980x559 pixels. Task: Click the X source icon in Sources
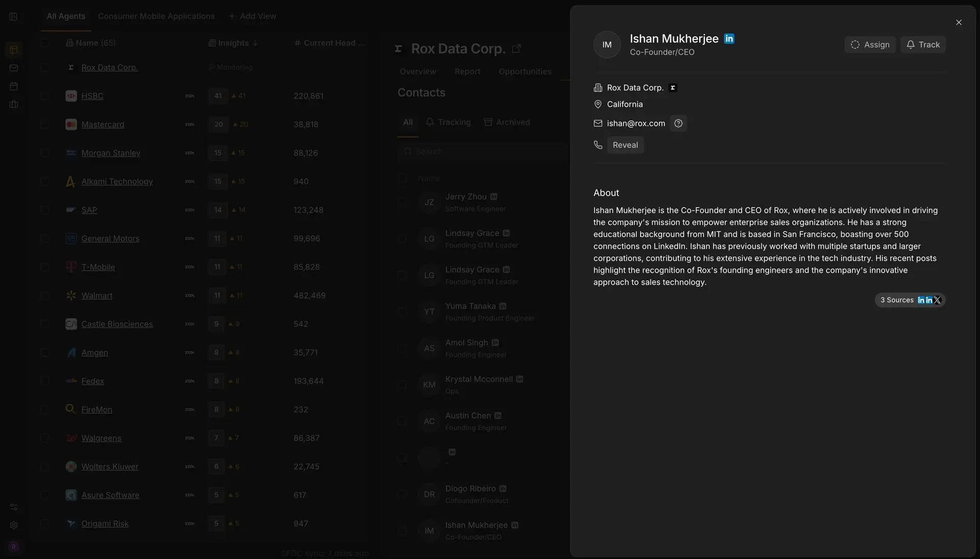point(937,300)
